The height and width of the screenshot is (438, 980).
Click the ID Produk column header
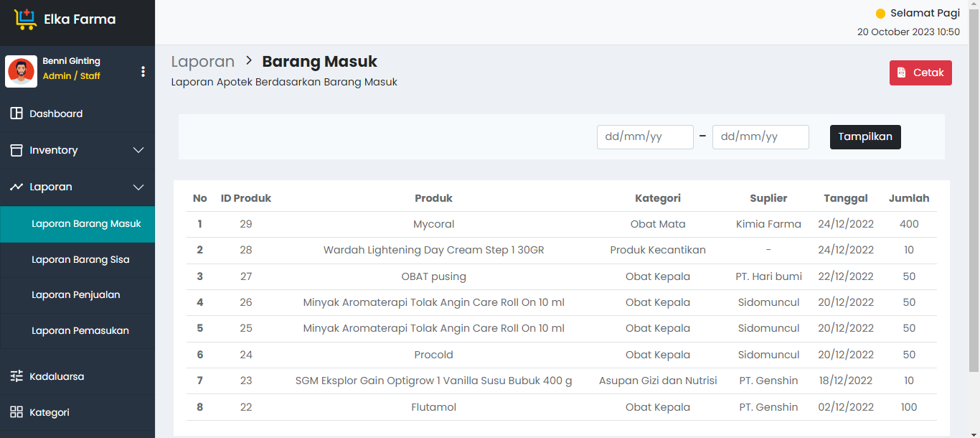246,198
